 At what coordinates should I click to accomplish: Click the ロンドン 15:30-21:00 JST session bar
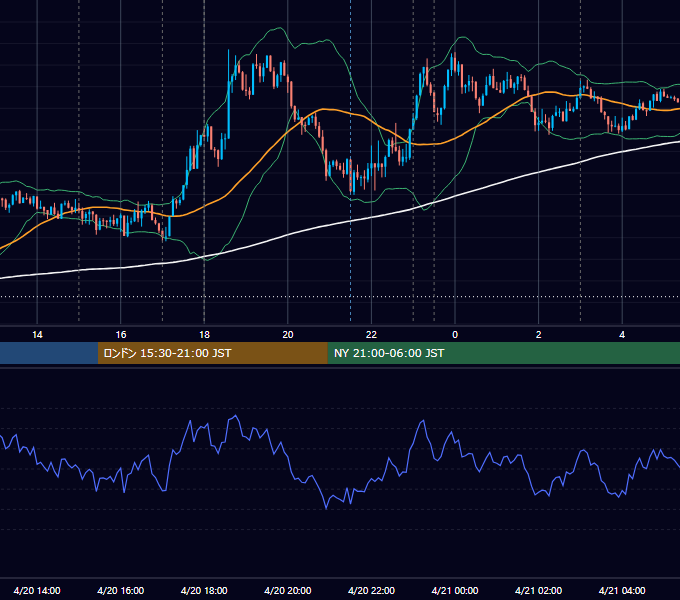click(x=212, y=353)
